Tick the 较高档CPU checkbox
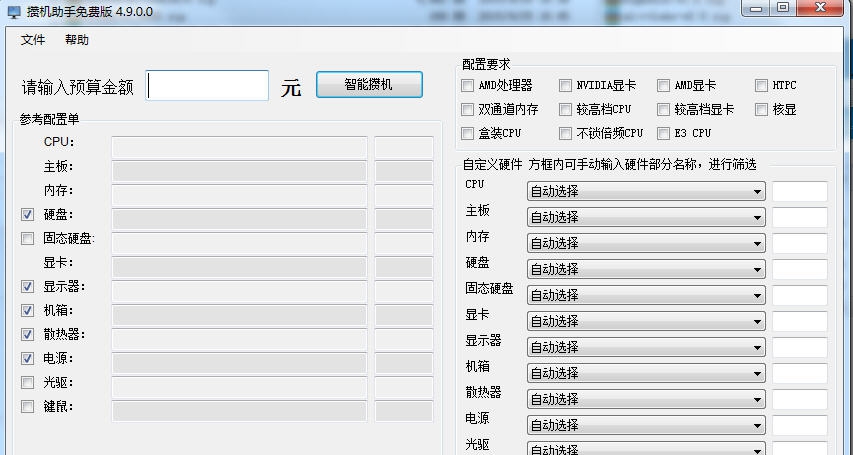The width and height of the screenshot is (853, 455). 565,109
